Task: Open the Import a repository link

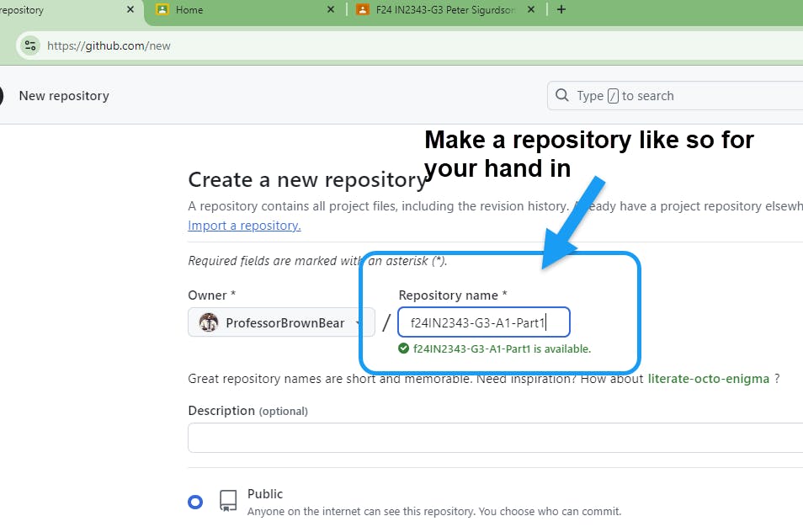Action: tap(244, 226)
